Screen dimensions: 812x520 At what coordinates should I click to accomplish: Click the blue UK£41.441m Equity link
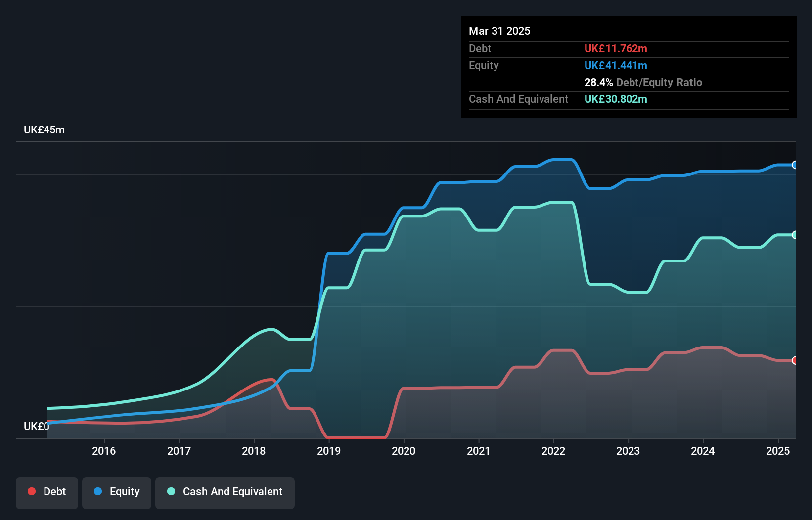[616, 65]
